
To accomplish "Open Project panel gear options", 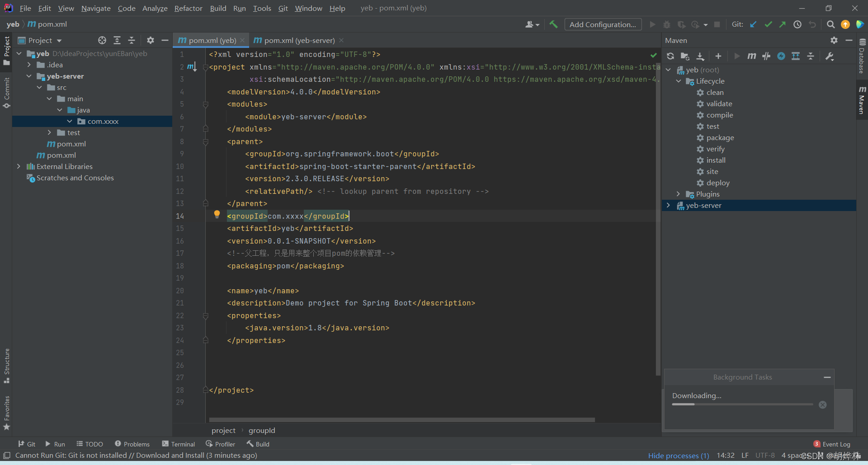I will 151,40.
